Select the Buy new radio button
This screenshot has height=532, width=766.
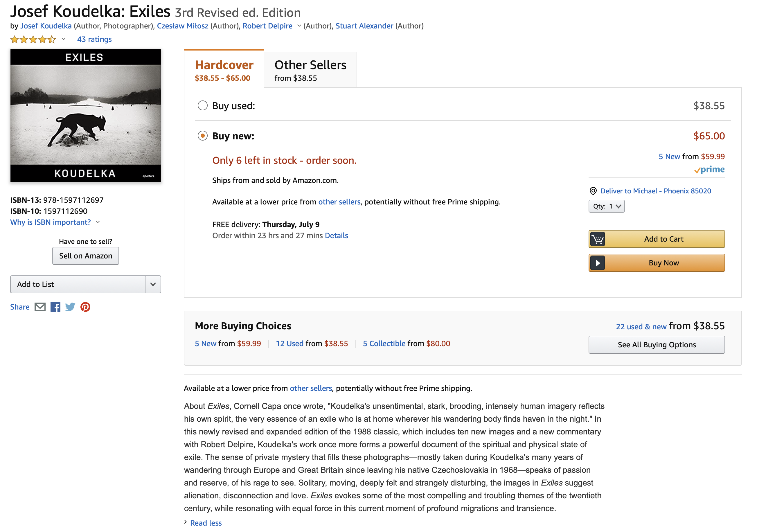click(x=203, y=136)
